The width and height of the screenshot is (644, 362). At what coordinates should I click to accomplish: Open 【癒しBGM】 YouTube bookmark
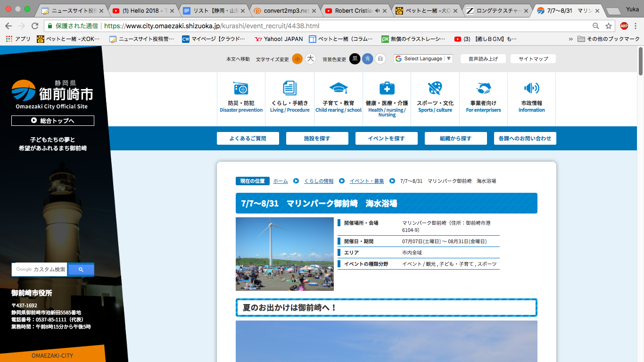coord(486,39)
